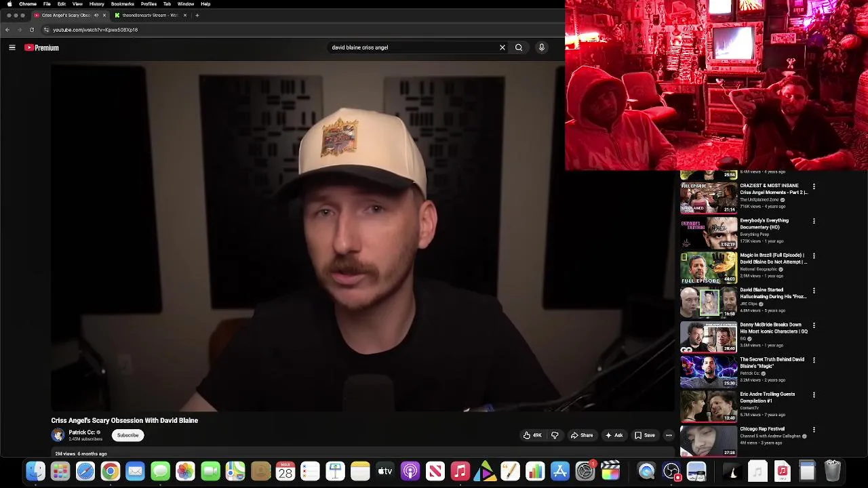Switch to the Criss Angel's Scary Obsession tab

[65, 15]
